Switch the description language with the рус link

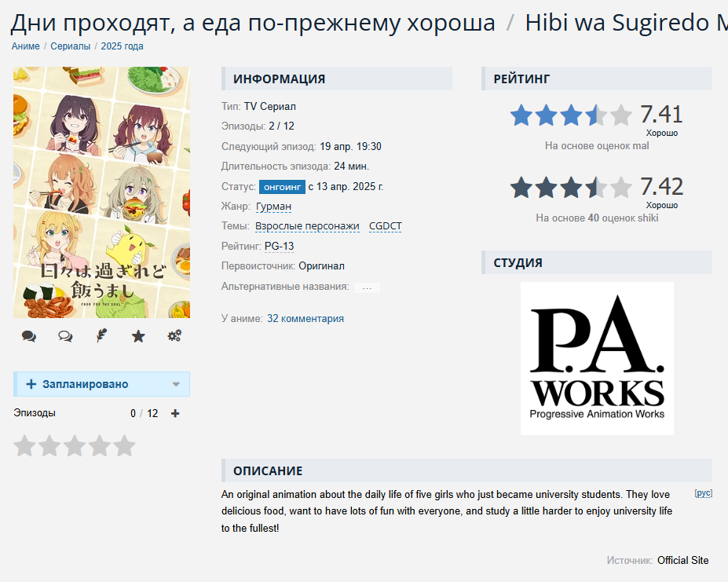704,492
